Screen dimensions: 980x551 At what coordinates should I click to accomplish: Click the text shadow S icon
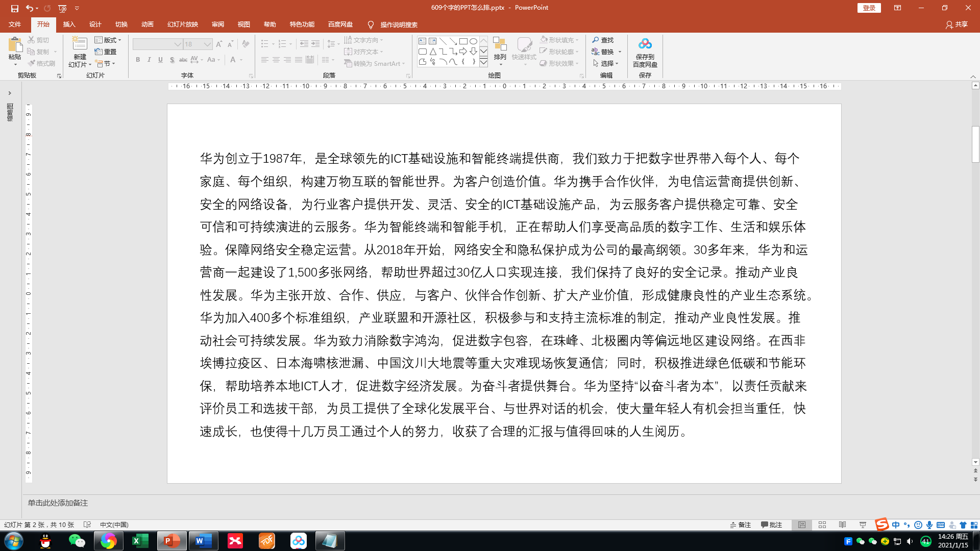coord(172,60)
